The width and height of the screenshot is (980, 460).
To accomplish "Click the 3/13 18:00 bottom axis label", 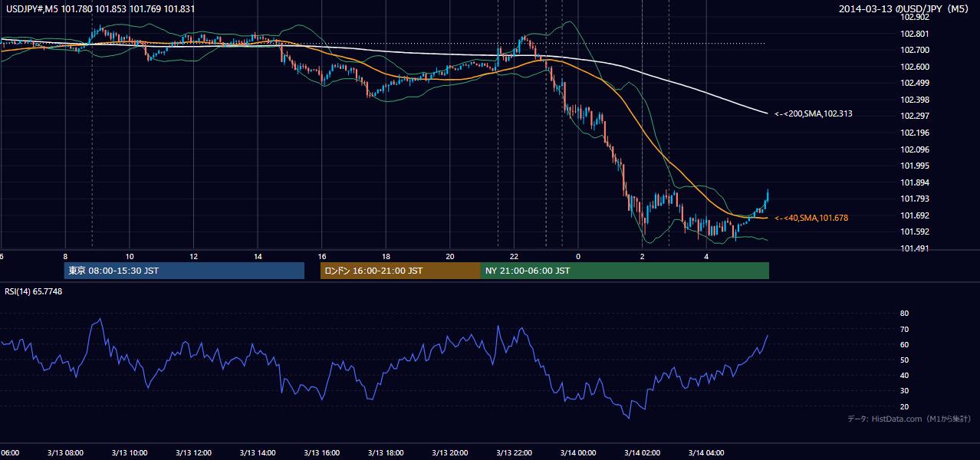I will point(386,452).
